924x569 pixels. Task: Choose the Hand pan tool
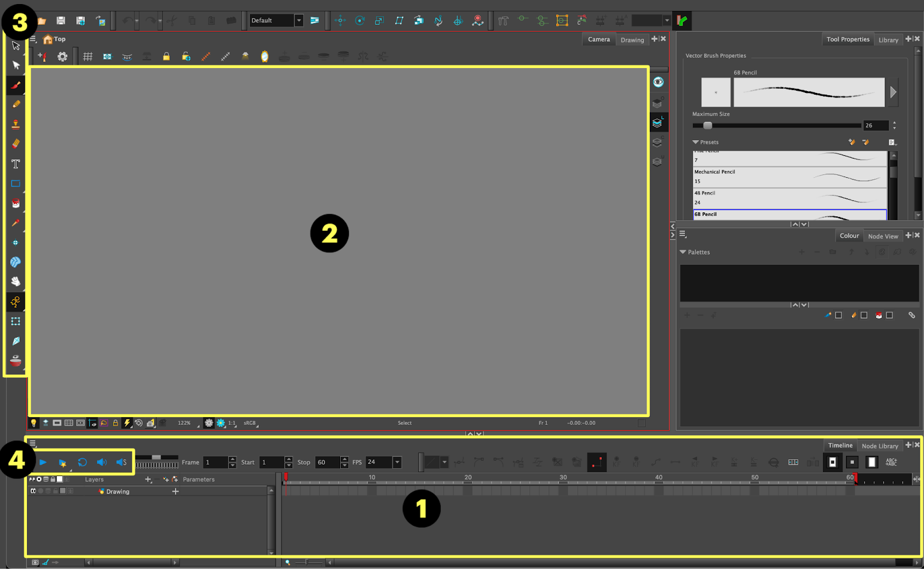16,282
